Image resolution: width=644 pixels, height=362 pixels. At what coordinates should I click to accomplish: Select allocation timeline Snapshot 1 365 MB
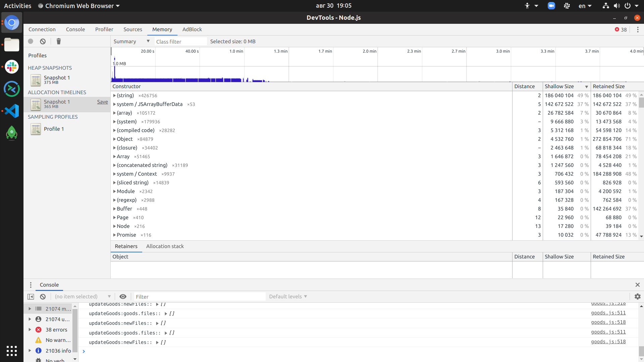(67, 104)
